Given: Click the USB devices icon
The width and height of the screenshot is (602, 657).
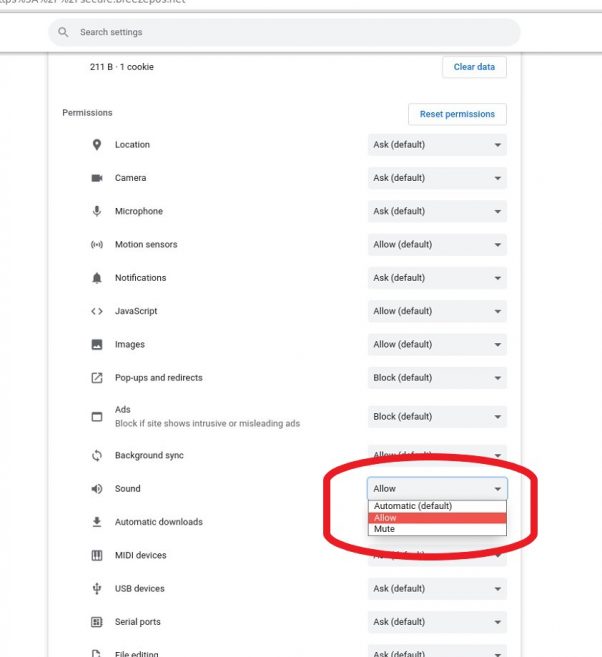Looking at the screenshot, I should (97, 589).
